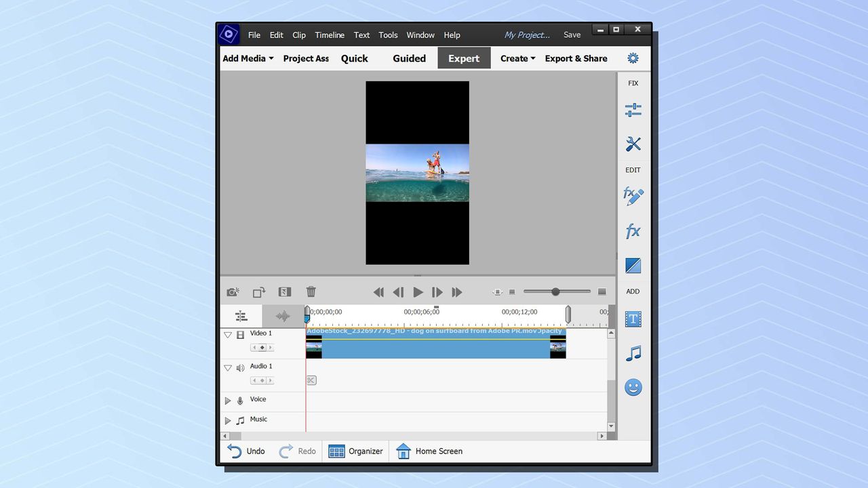
Task: Select the Expert mode tab
Action: tap(465, 58)
